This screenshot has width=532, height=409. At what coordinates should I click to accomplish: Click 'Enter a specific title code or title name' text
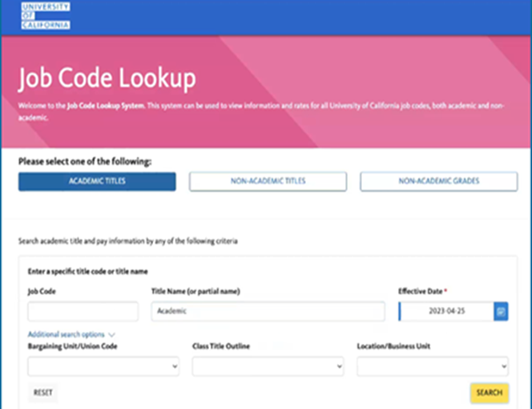coord(87,271)
